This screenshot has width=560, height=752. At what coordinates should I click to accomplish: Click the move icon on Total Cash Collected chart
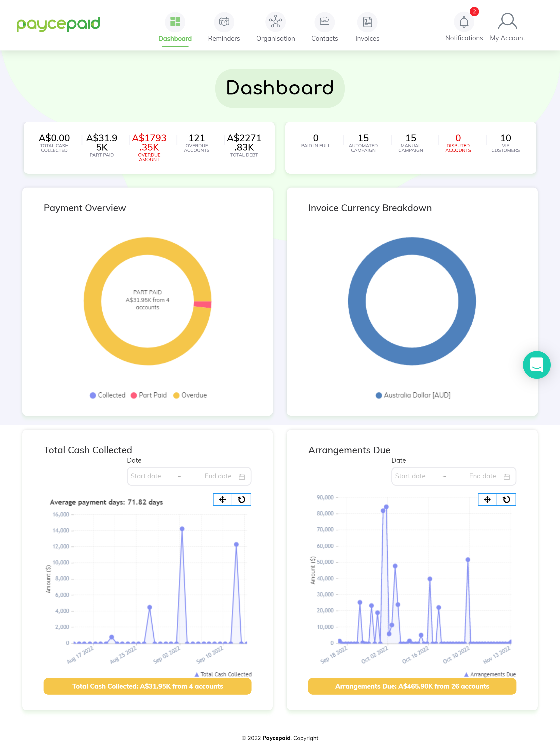pyautogui.click(x=223, y=499)
